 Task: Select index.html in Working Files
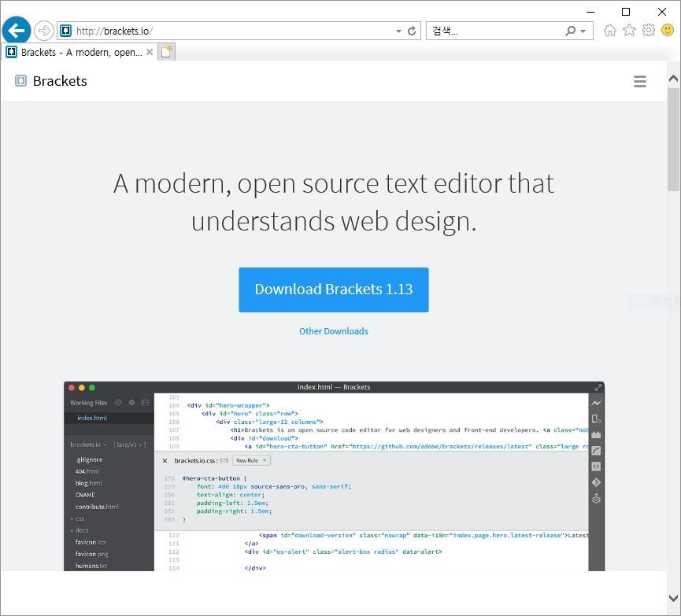pyautogui.click(x=91, y=418)
